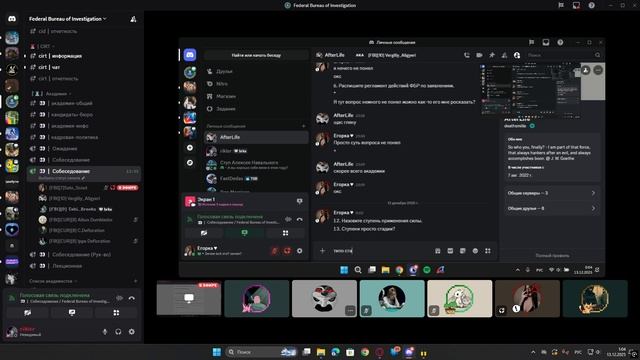Open gift icon in shared message box
The height and width of the screenshot is (360, 640).
pos(438,251)
